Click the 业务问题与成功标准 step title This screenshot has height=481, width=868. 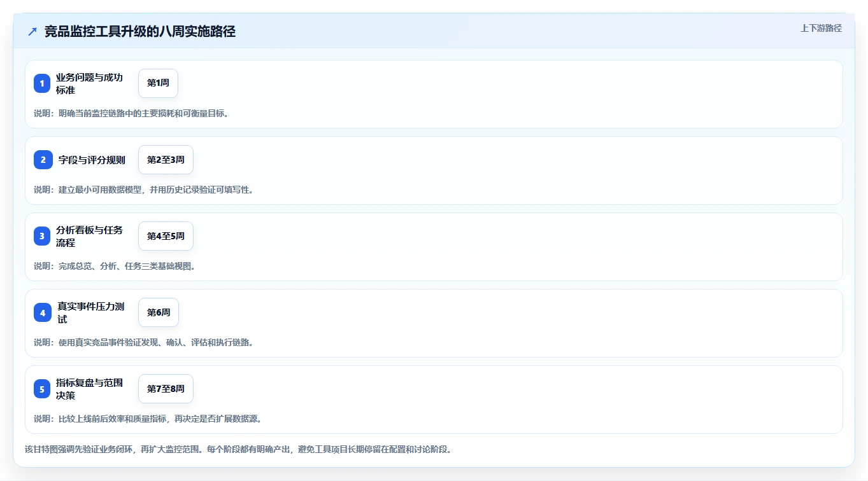coord(89,83)
